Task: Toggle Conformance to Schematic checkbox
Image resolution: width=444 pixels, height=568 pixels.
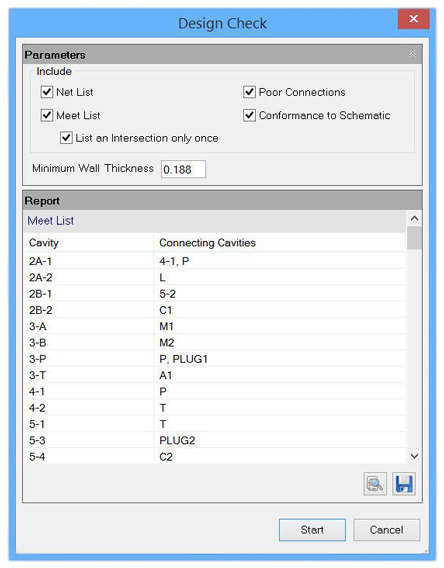Action: point(249,115)
